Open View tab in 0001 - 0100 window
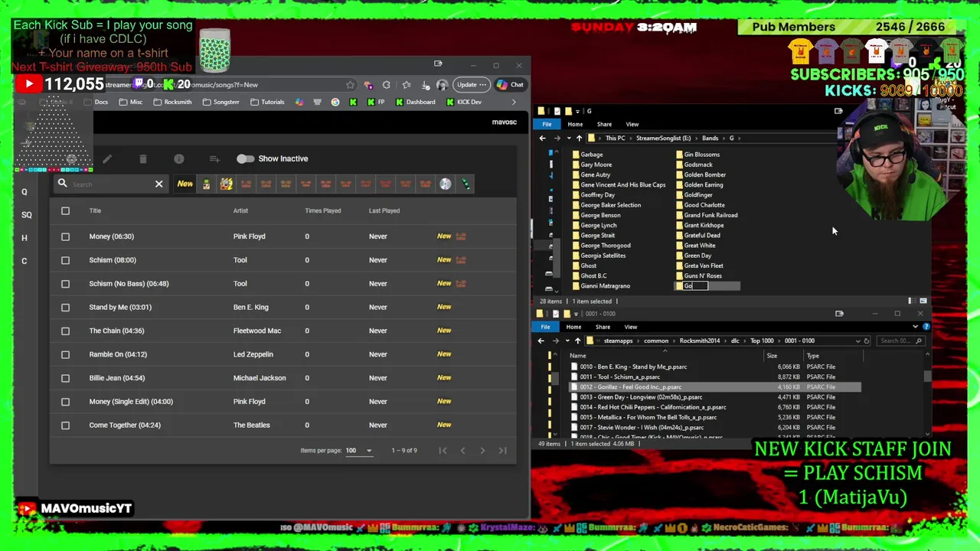This screenshot has width=980, height=551. (631, 327)
